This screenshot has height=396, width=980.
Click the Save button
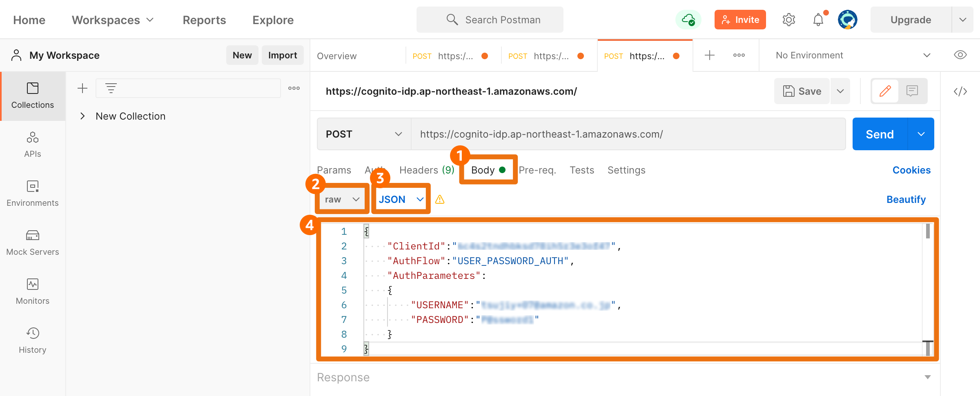[x=802, y=91]
